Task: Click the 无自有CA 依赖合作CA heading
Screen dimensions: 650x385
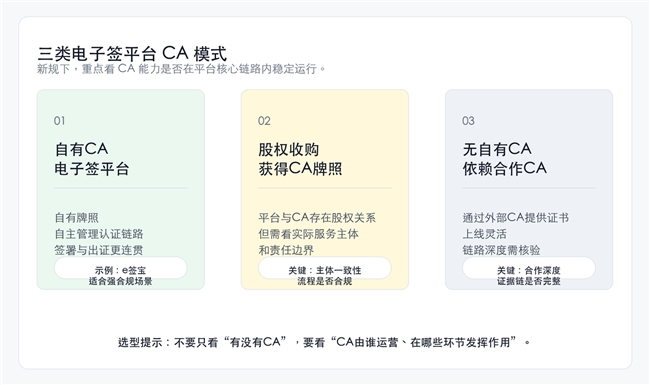Action: [x=504, y=159]
